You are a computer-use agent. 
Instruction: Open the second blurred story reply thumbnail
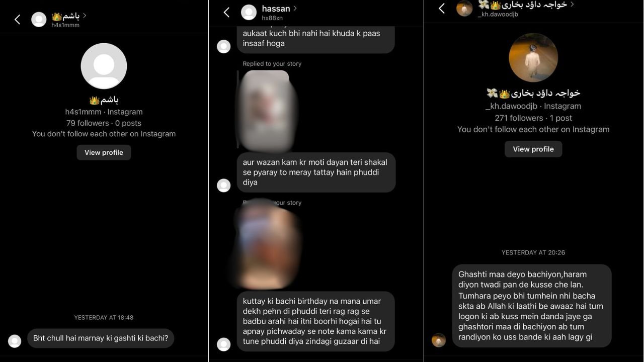(x=267, y=244)
